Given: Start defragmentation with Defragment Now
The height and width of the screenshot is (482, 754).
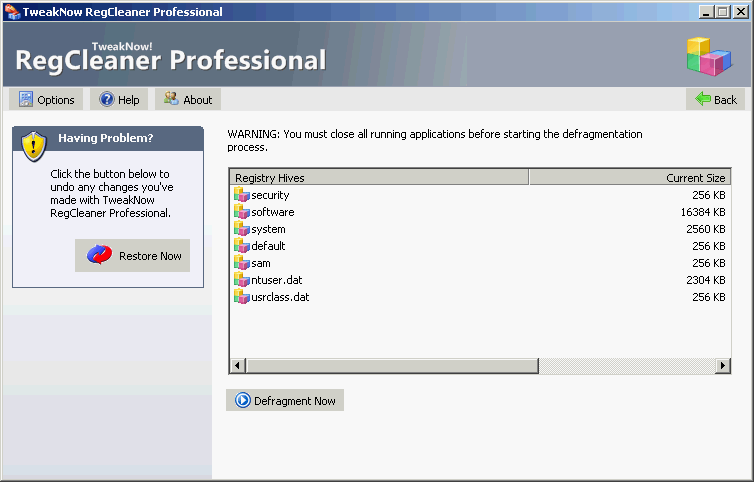Looking at the screenshot, I should [285, 400].
